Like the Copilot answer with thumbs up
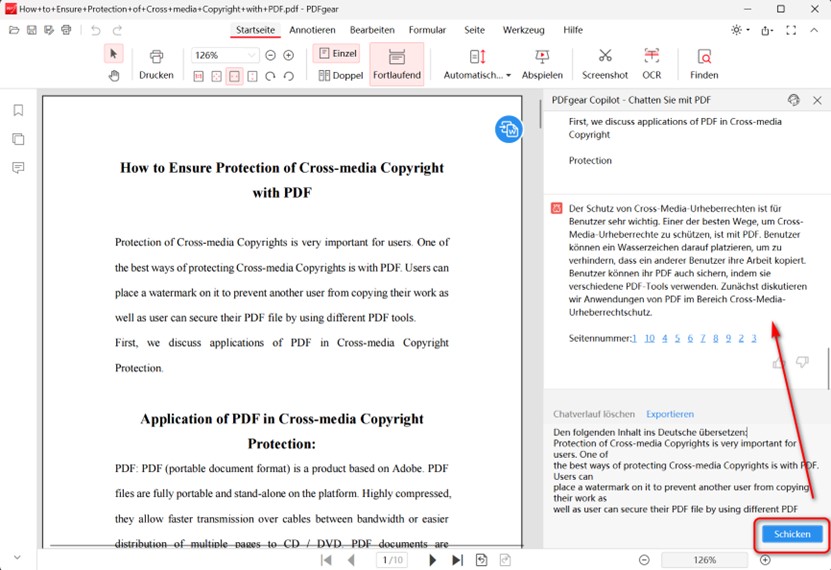 [x=778, y=363]
